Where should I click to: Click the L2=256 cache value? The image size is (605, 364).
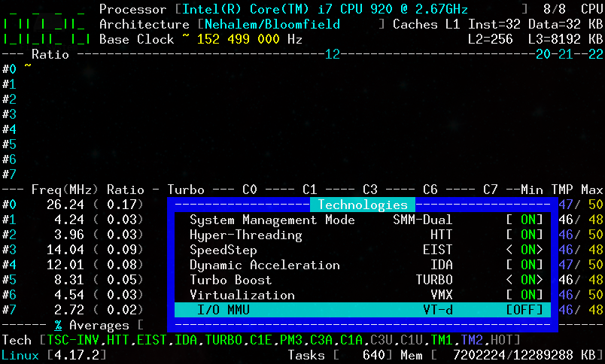tap(491, 39)
